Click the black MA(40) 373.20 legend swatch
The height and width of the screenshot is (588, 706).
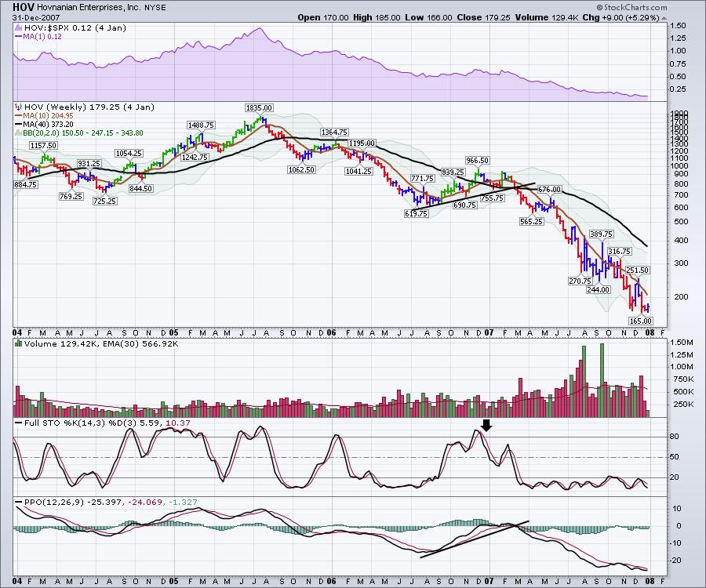(19, 124)
